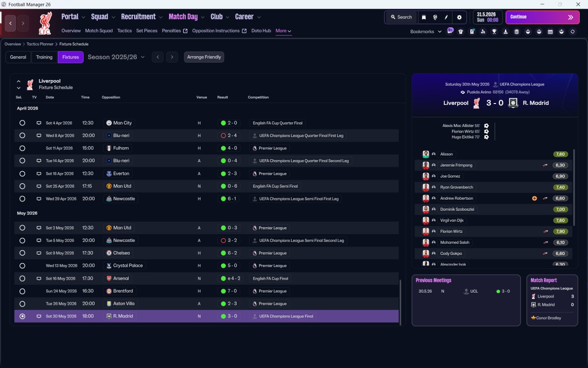Switch to the Training tab
Screen dimensions: 588x368
point(44,57)
